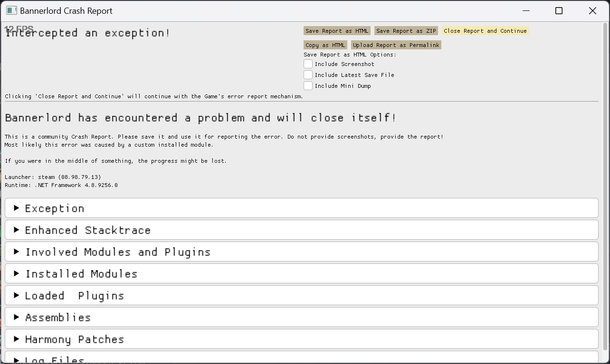This screenshot has height=364, width=610.
Task: Expand the Log Files section
Action: click(301, 358)
